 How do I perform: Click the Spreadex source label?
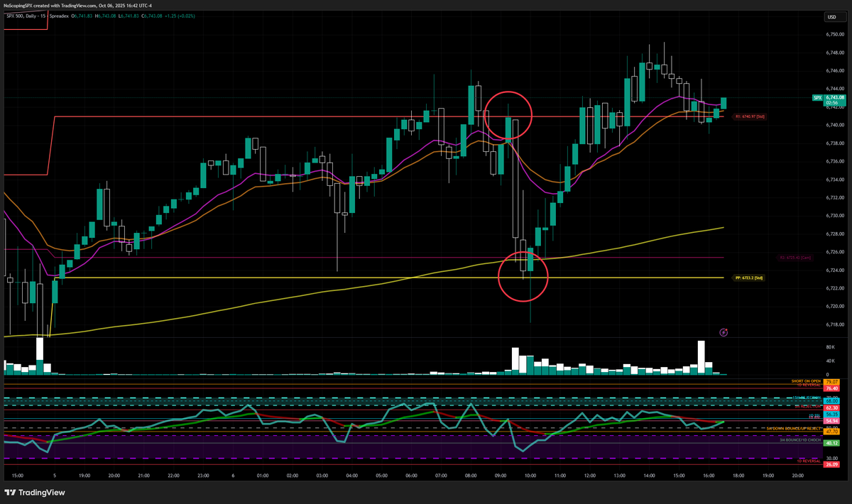click(59, 16)
